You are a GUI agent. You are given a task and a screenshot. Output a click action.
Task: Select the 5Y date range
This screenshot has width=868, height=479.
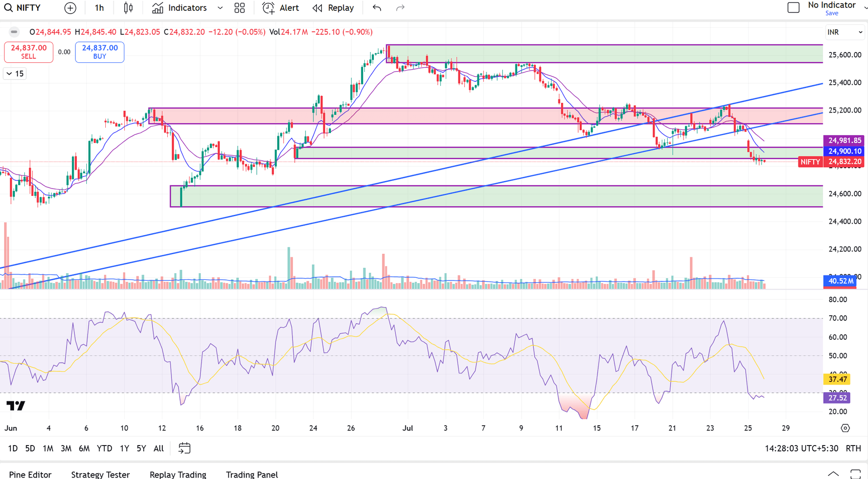pyautogui.click(x=142, y=448)
